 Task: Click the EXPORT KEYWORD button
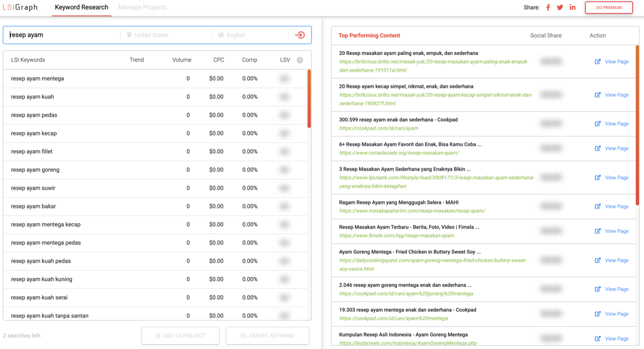click(x=267, y=336)
